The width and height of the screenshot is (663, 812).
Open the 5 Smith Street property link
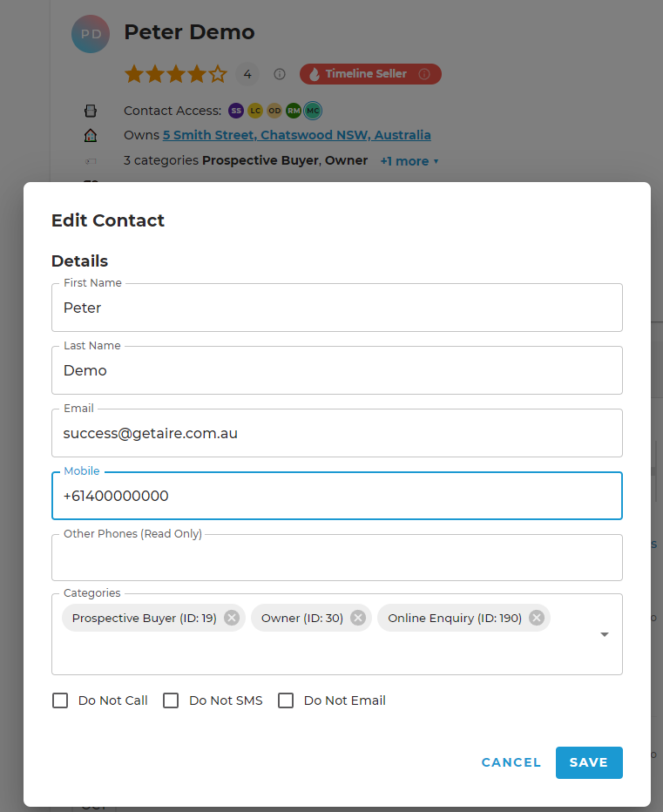click(297, 135)
